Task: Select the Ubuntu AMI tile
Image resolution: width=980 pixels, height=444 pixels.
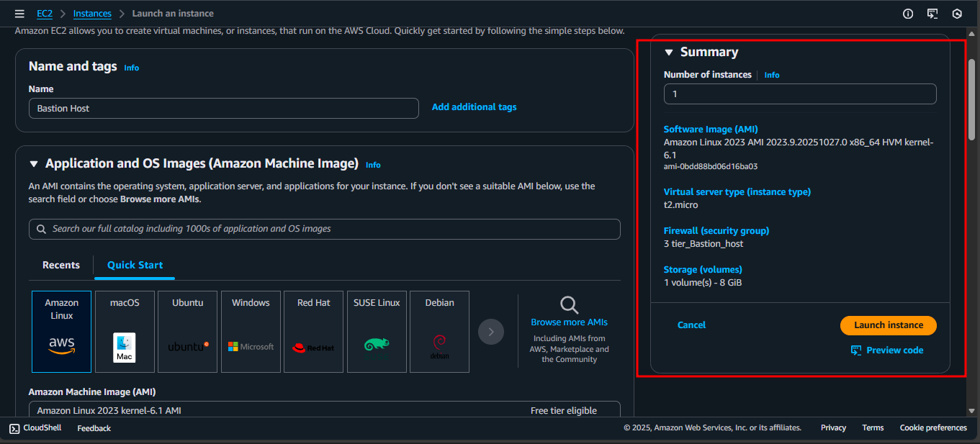Action: pyautogui.click(x=187, y=332)
